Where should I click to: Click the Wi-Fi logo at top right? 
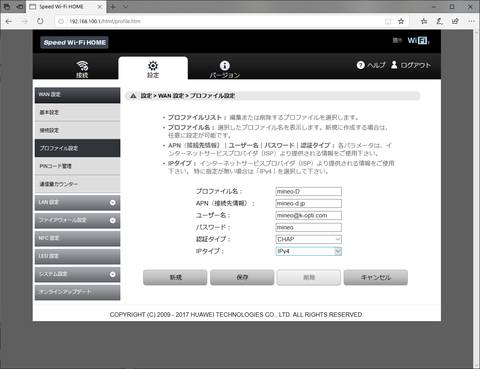418,41
